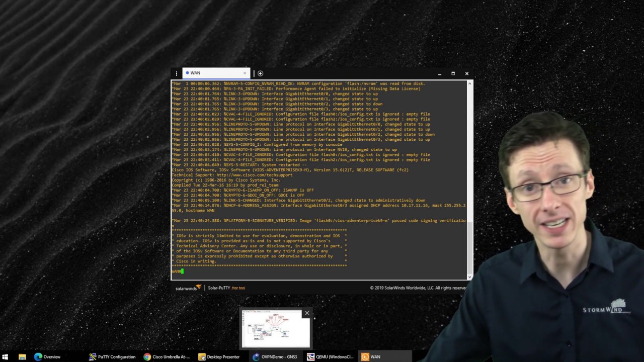Close the Solar-PuTTY window
644x362 pixels.
tap(466, 73)
